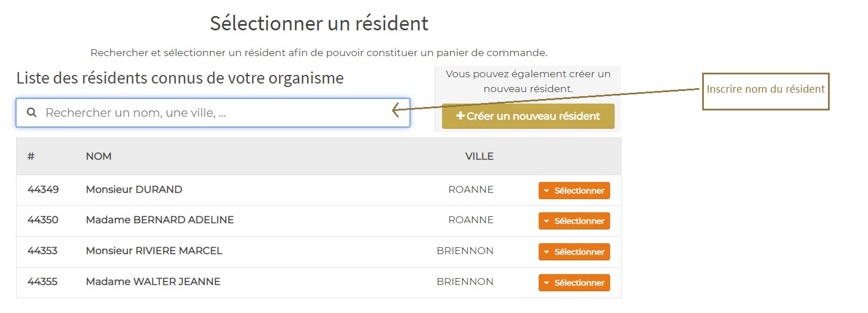This screenshot has height=313, width=868.
Task: Click the Inscrire nom du résident annotation box
Action: point(765,90)
